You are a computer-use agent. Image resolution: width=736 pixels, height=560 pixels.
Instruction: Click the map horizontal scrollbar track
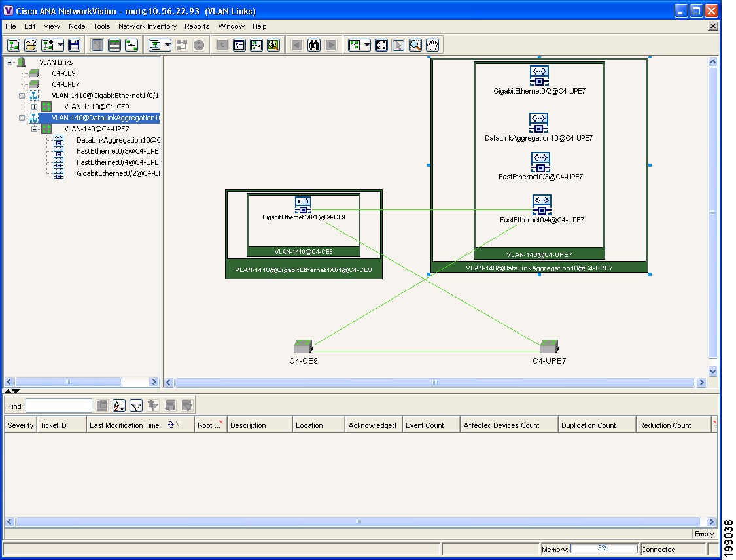[x=434, y=383]
